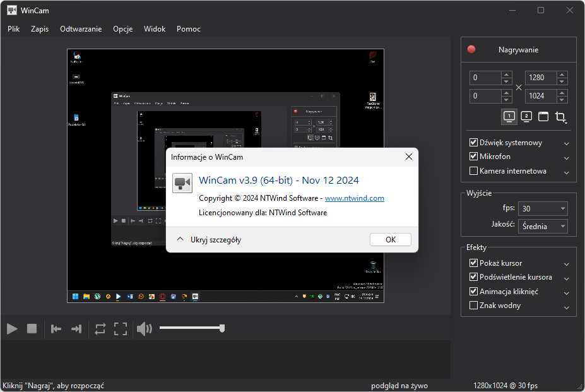Visit the www.ntwind.com link
This screenshot has height=392, width=585.
click(355, 198)
